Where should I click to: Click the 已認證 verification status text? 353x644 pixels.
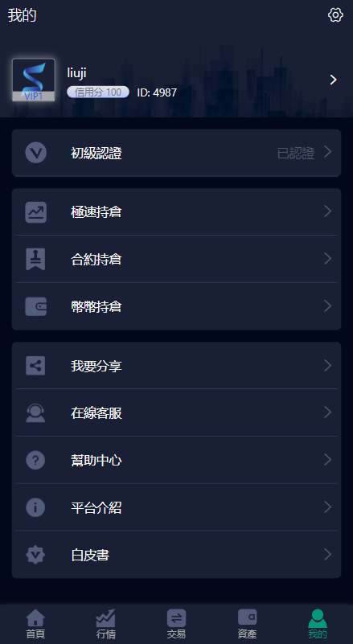(x=296, y=154)
